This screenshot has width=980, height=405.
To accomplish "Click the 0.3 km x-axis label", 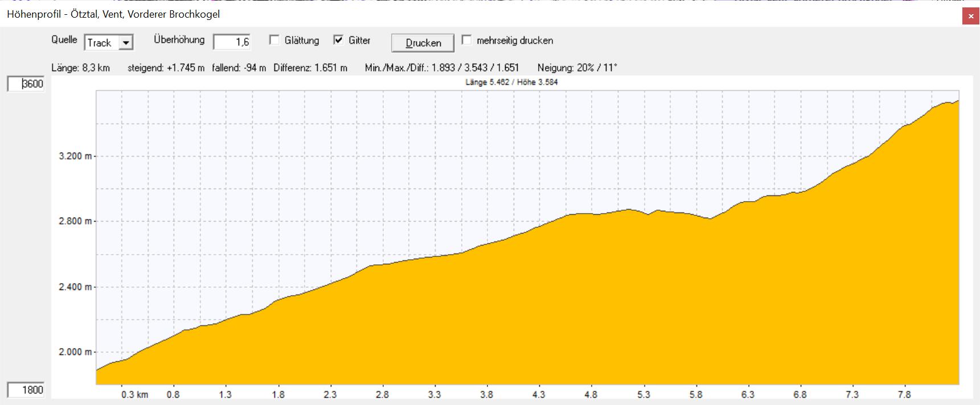I will click(134, 395).
